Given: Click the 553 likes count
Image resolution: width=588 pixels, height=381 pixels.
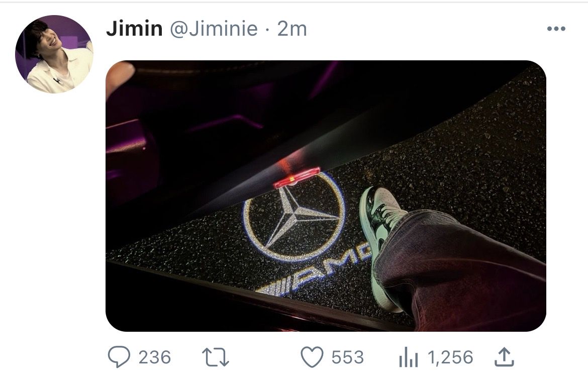Looking at the screenshot, I should pos(348,357).
